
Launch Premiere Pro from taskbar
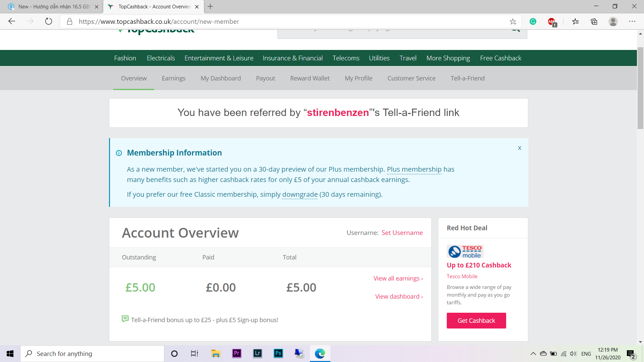click(x=237, y=353)
